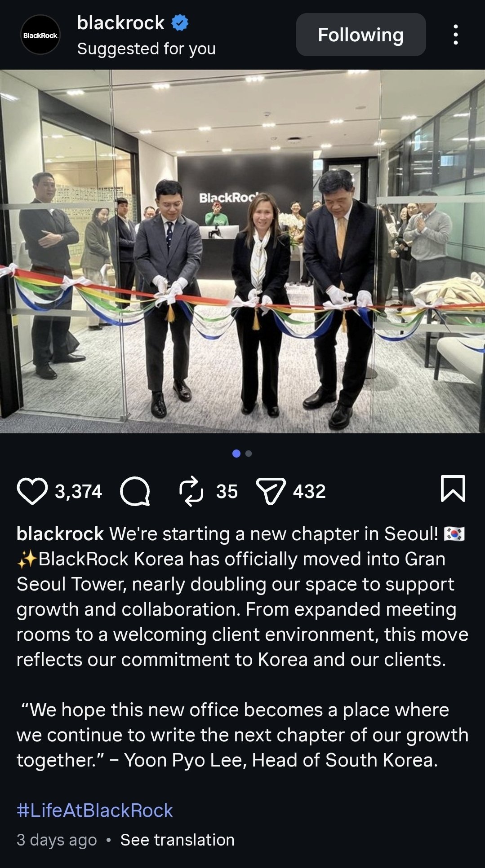The height and width of the screenshot is (868, 485).
Task: View the 35 reposts count
Action: 227,491
